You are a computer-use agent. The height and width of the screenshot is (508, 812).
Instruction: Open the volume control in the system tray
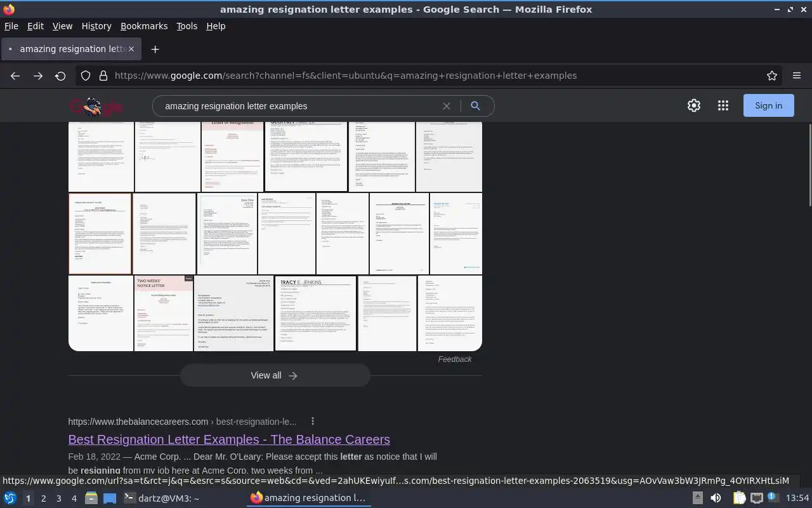pyautogui.click(x=716, y=498)
